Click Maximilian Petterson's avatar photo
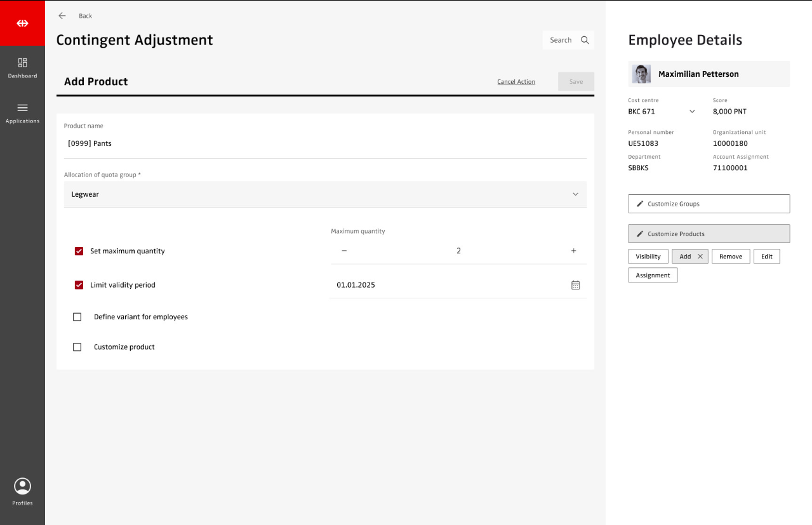 [641, 74]
